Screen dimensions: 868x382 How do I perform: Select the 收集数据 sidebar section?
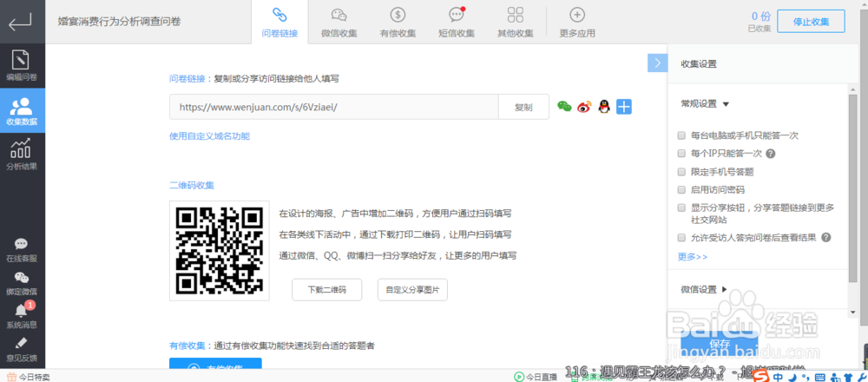point(23,110)
